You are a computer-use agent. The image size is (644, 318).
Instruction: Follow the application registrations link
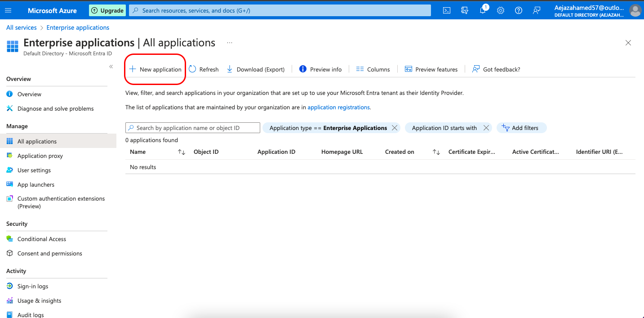pos(338,107)
